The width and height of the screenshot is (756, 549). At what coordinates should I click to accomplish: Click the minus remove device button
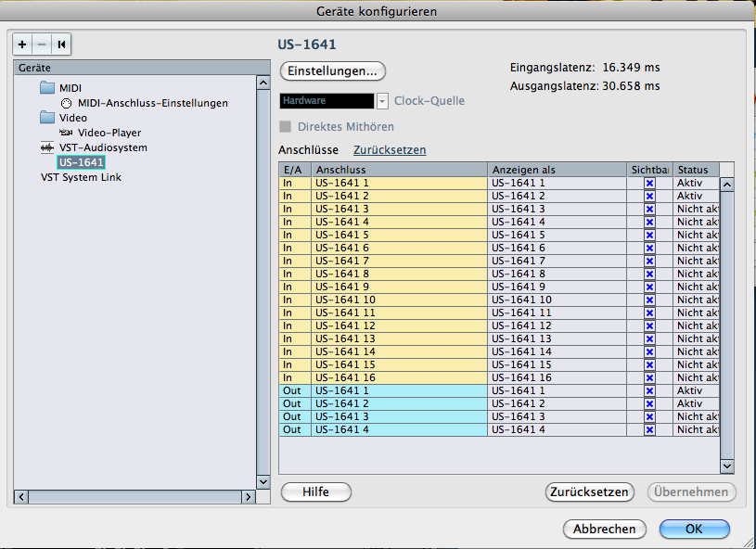coord(42,45)
